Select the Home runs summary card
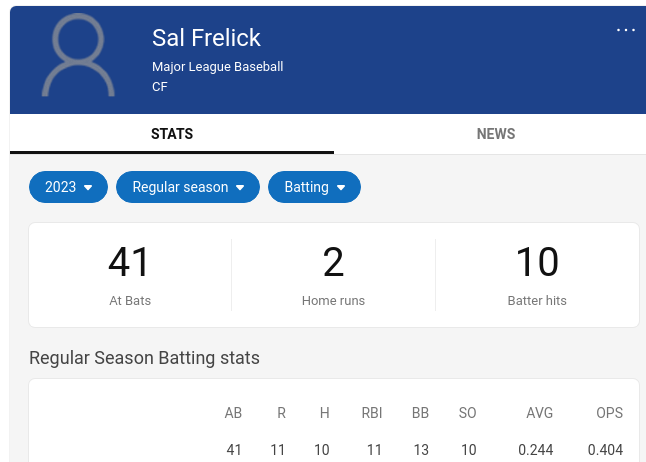The image size is (646, 462). pyautogui.click(x=333, y=274)
